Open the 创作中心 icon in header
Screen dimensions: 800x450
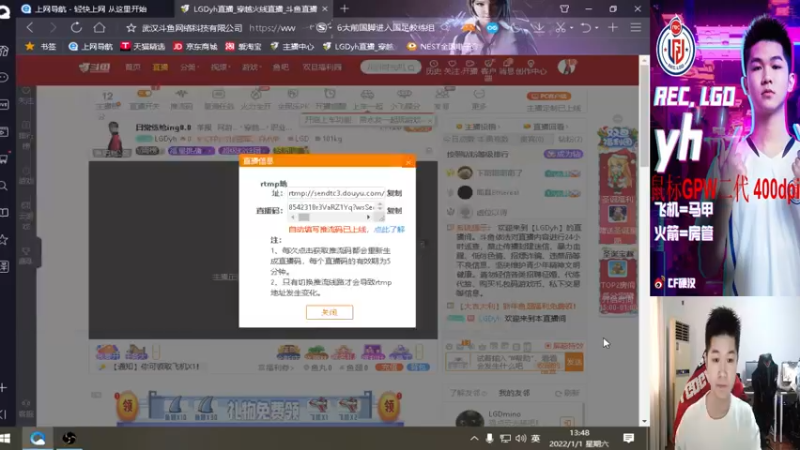[x=531, y=68]
